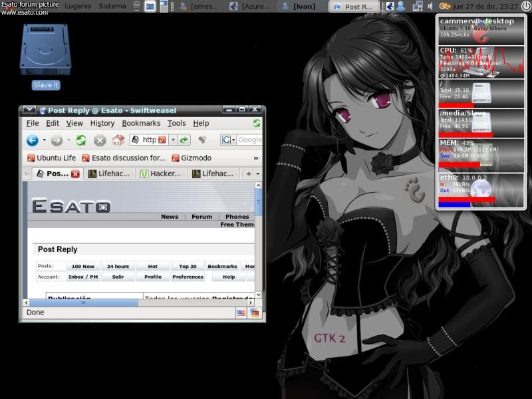Click the grey Forward arrow button
The height and width of the screenshot is (399, 532).
point(57,140)
